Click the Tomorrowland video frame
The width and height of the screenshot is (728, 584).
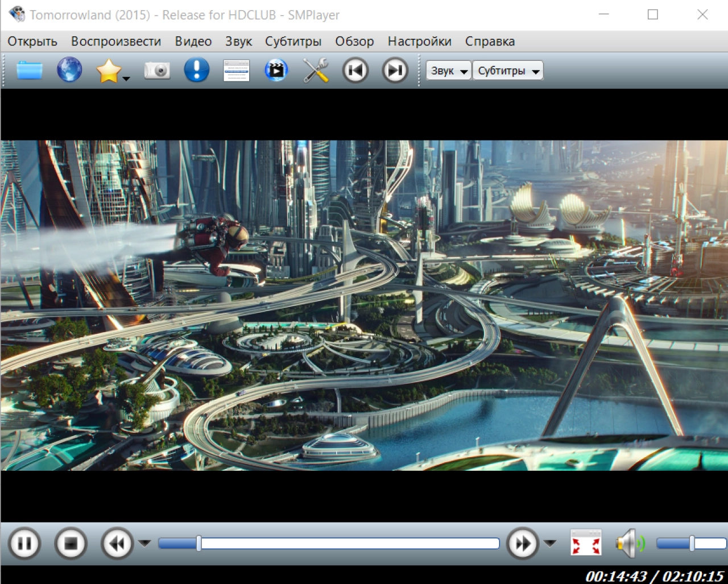pos(364,305)
